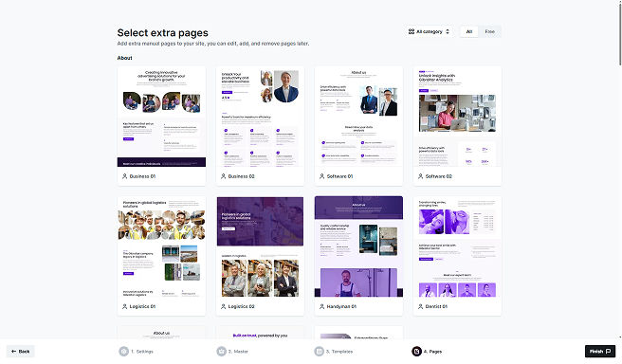The image size is (622, 364).
Task: Click the Templates step icon
Action: (x=319, y=352)
